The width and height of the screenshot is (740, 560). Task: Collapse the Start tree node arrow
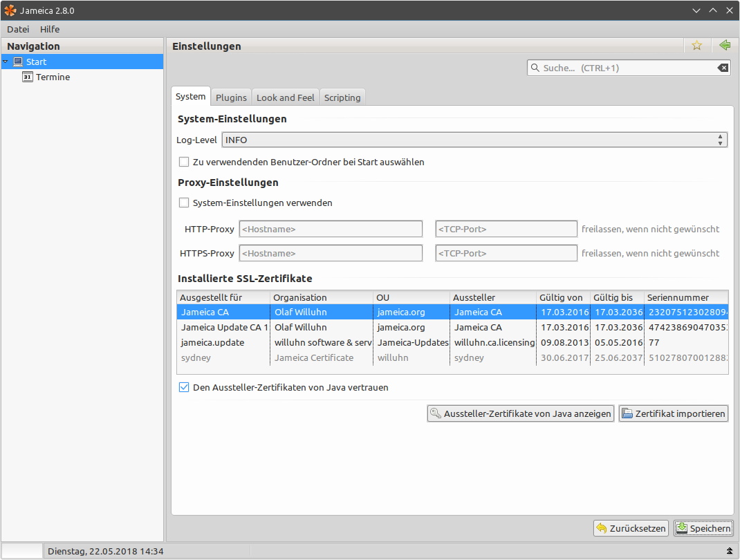[6, 62]
